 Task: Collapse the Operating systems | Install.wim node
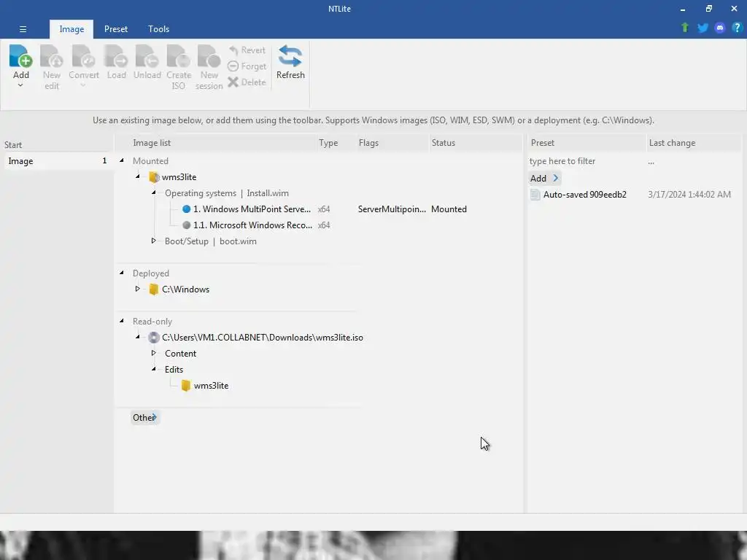click(x=153, y=192)
